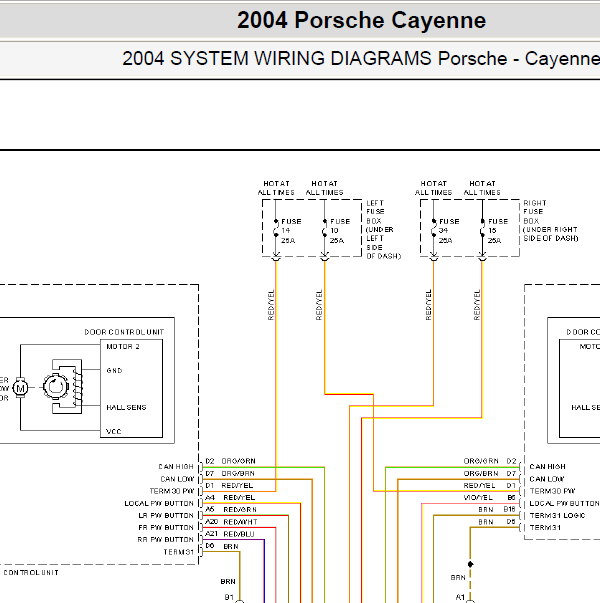Image resolution: width=600 pixels, height=603 pixels.
Task: Click the 'RR PW BUTTON' pin label
Action: pos(165,540)
